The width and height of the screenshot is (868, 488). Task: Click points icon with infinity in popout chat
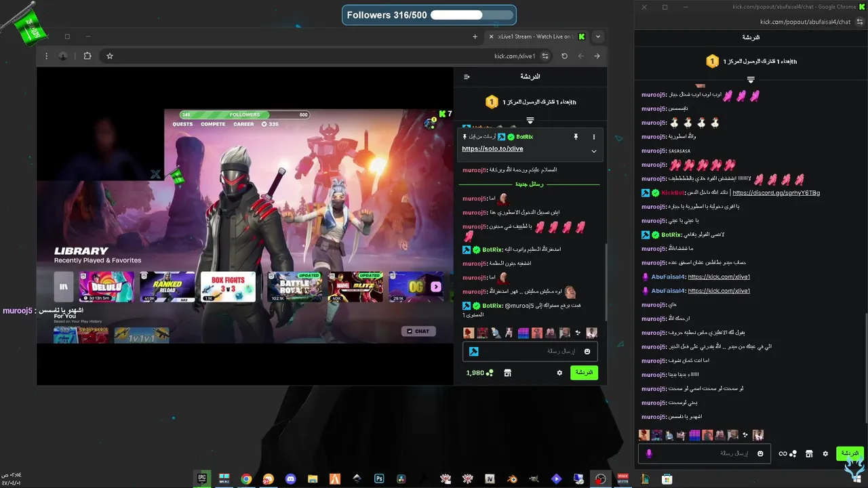click(787, 453)
